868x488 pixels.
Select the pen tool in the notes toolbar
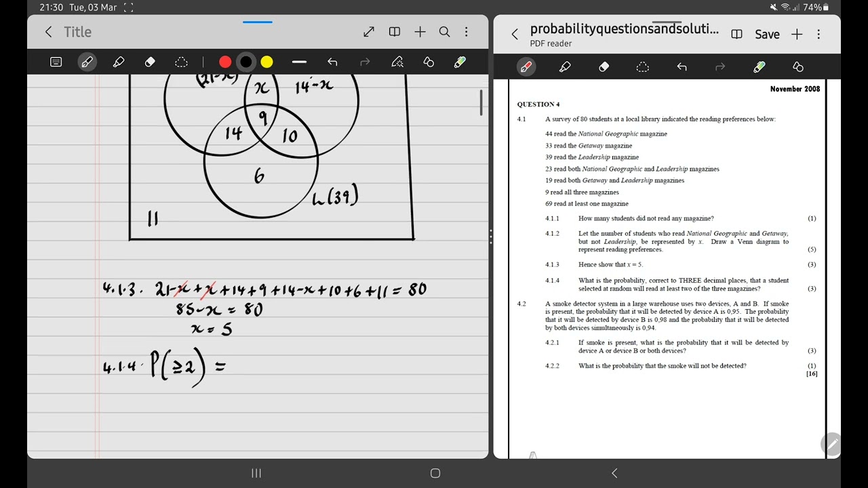tap(87, 62)
